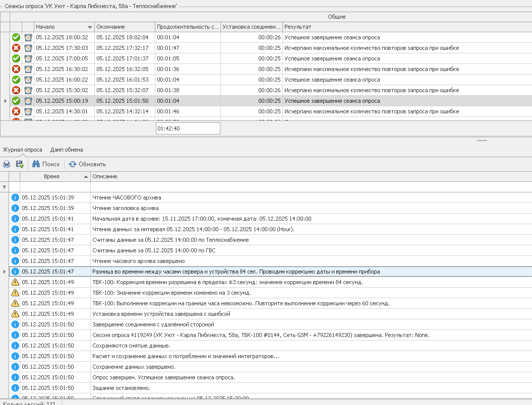The width and height of the screenshot is (532, 405).
Task: Switch to the 'Дамп обмена' tab
Action: (67, 150)
